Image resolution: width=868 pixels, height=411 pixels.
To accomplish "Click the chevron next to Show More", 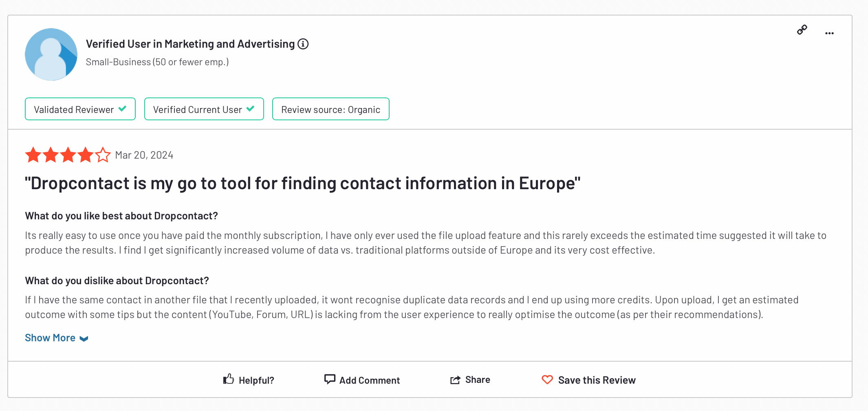I will pos(84,339).
